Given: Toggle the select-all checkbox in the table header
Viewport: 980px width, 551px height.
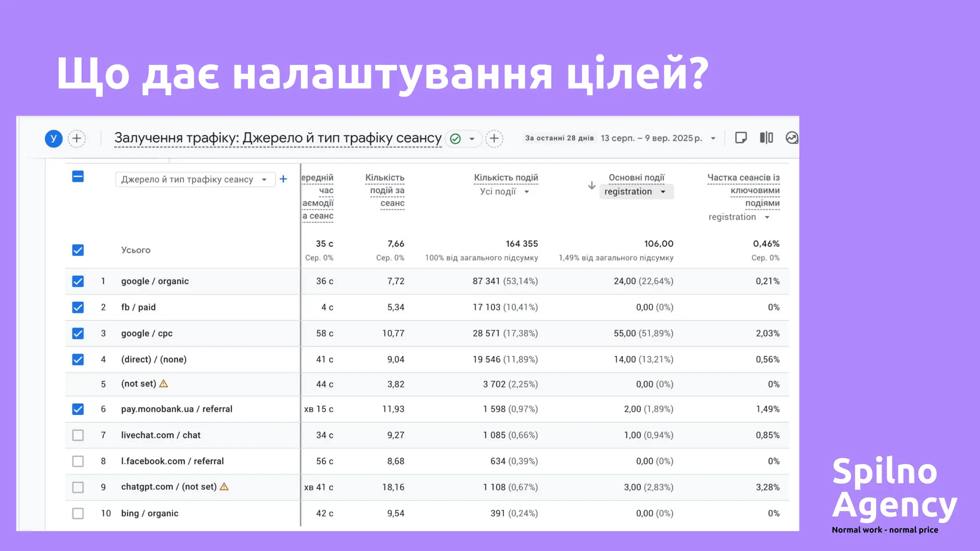Looking at the screenshot, I should pos(78,176).
